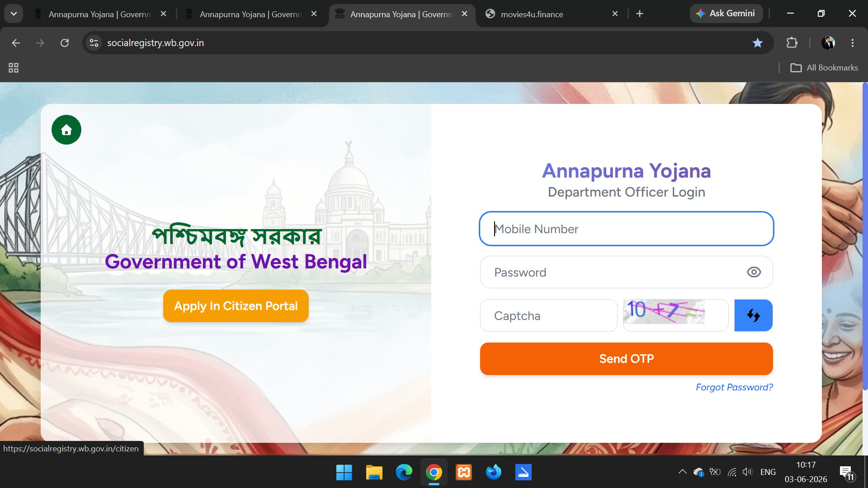The height and width of the screenshot is (488, 868).
Task: Toggle password visibility eye icon
Action: [x=754, y=272]
